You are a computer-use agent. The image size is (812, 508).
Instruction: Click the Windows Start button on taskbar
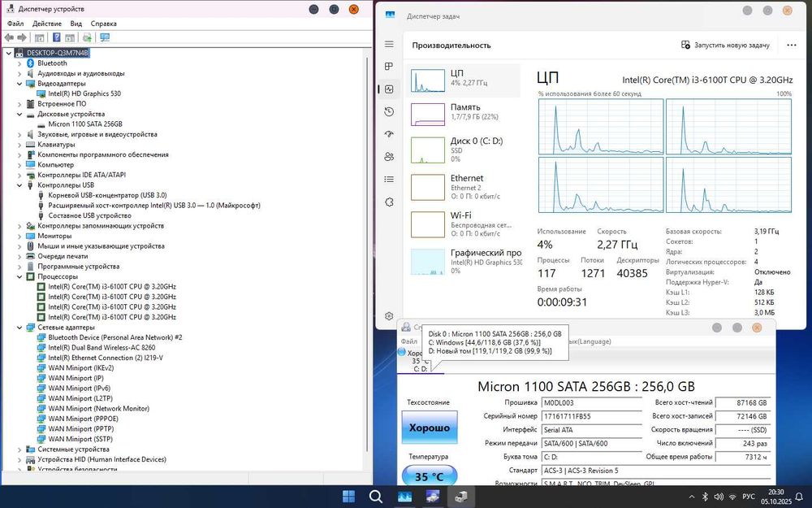point(349,497)
